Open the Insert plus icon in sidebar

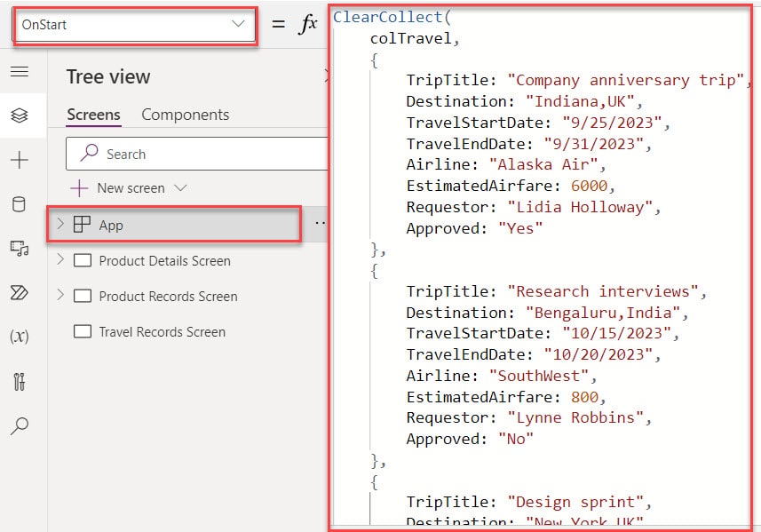click(x=20, y=160)
